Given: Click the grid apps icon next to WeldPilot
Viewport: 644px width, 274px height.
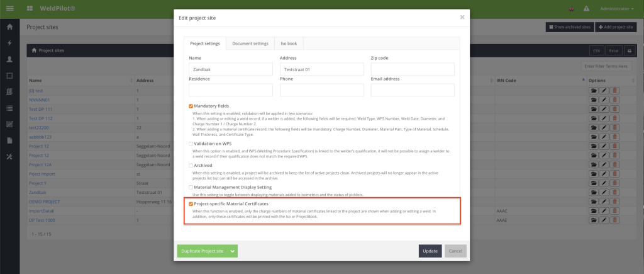Looking at the screenshot, I should [30, 9].
